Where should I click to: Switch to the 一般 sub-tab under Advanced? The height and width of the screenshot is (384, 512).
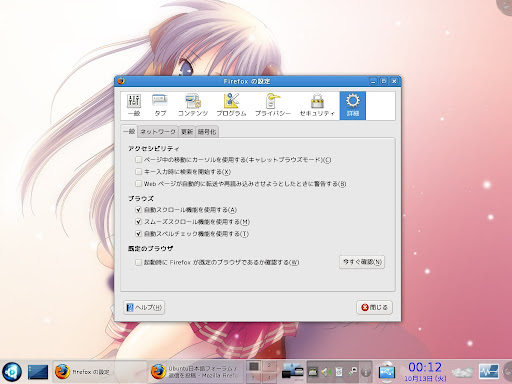129,131
